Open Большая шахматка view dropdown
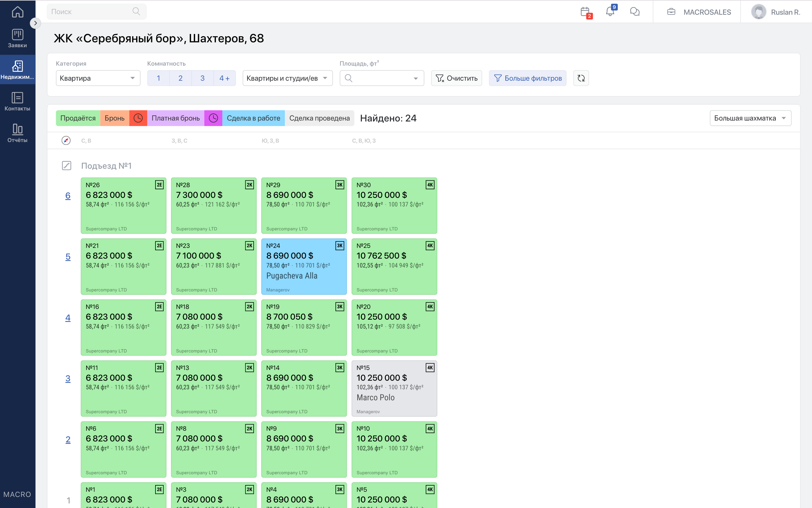Screen dimensions: 812x508 751,118
